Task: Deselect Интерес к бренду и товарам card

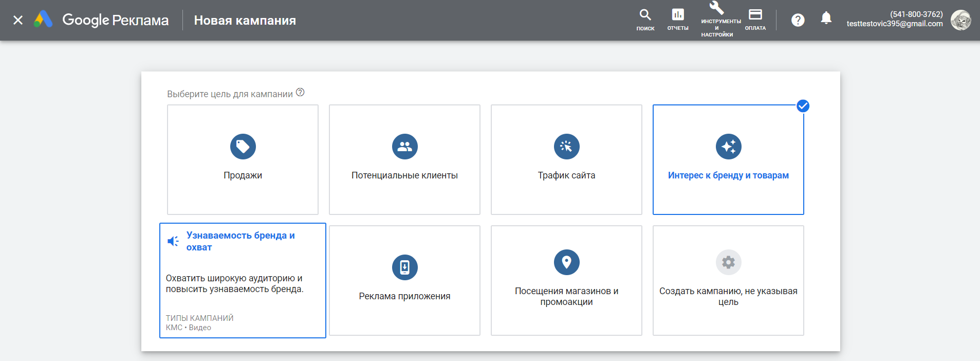Action: pyautogui.click(x=728, y=159)
